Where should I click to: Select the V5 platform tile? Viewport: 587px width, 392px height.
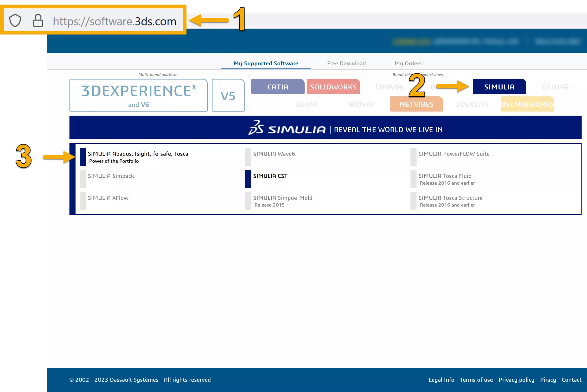pos(228,95)
